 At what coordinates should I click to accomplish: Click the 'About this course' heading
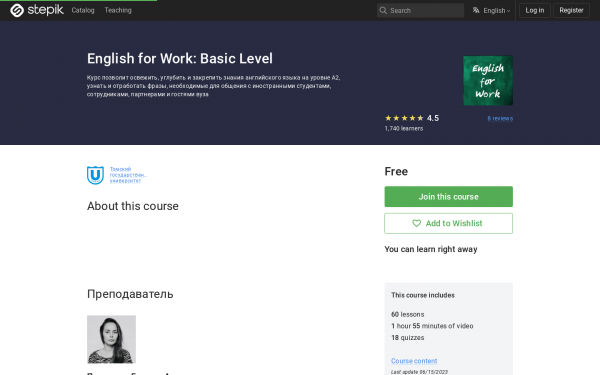133,206
